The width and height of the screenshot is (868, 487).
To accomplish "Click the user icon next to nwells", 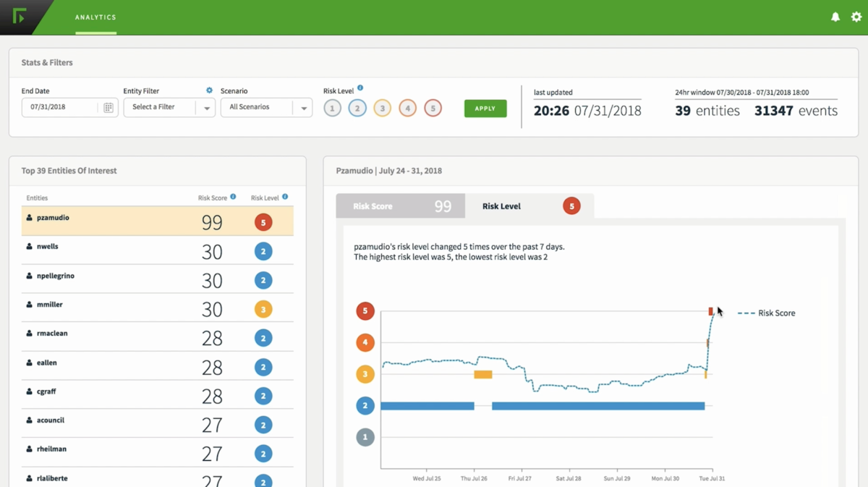I will pyautogui.click(x=30, y=247).
